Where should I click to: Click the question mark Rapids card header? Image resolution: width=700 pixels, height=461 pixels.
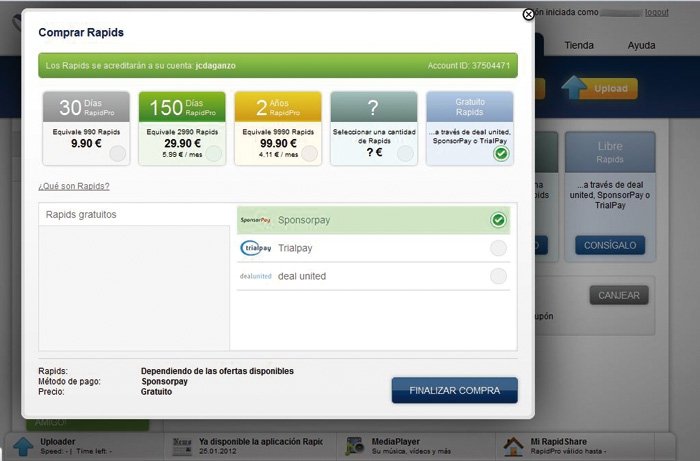[374, 107]
